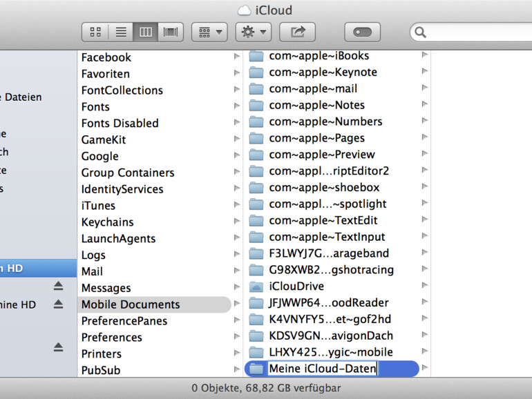Expand iTunes disclosure arrow
The height and width of the screenshot is (399, 532).
[x=237, y=205]
